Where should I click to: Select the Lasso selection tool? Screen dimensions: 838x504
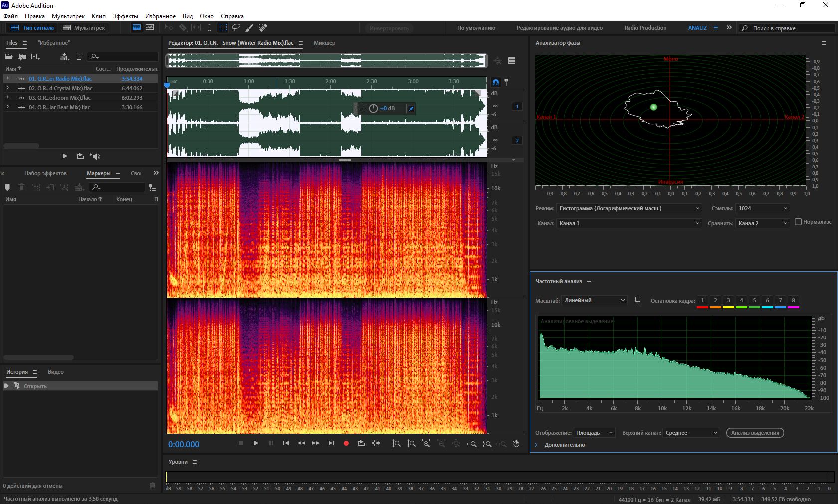[x=236, y=28]
